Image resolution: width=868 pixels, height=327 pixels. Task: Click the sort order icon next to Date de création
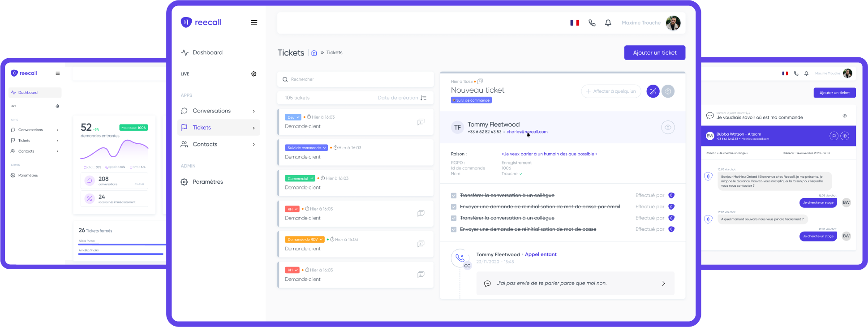[x=423, y=98]
